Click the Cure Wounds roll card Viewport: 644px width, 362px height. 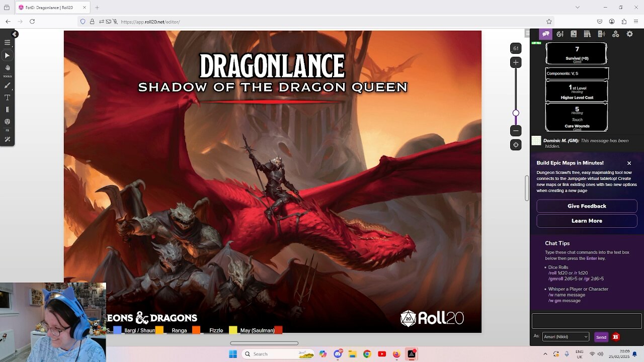[577, 117]
